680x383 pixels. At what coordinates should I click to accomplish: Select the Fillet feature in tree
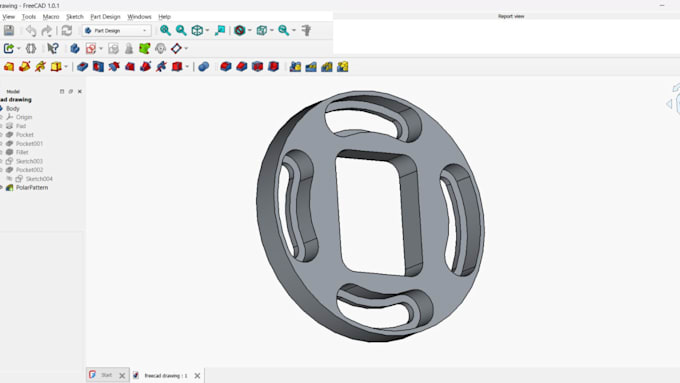tap(22, 152)
